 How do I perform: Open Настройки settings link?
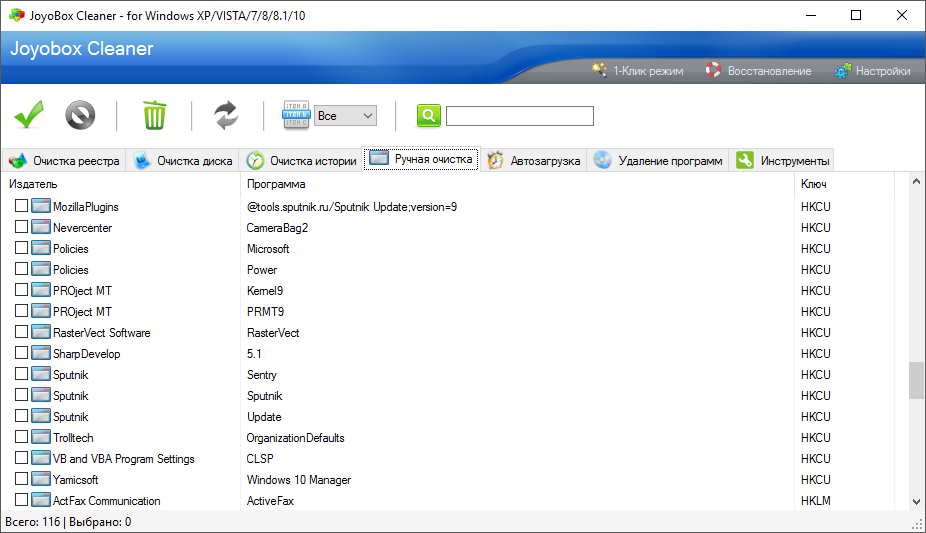tap(883, 71)
